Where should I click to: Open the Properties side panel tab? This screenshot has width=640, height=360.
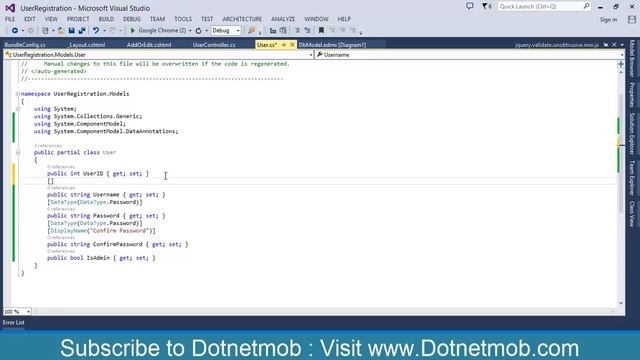click(632, 95)
